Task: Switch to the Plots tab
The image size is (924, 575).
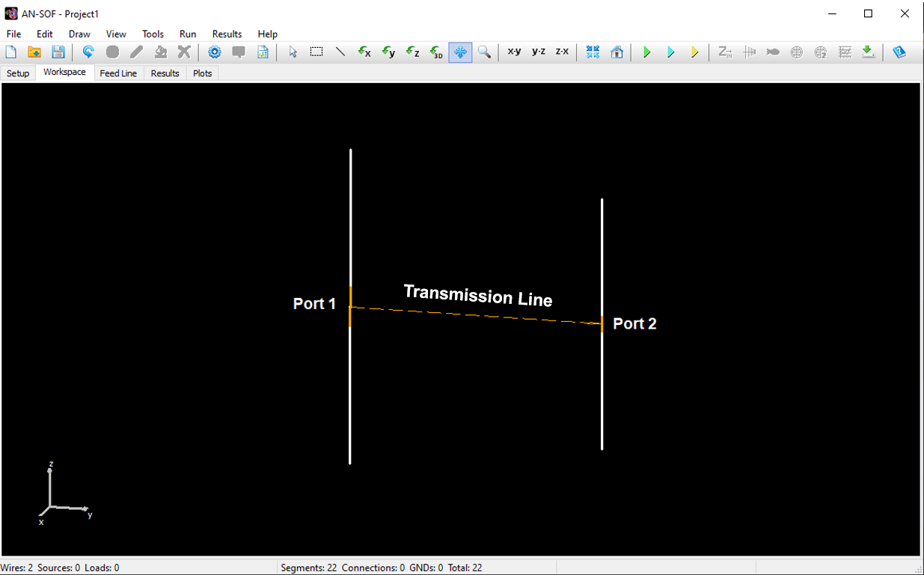Action: [202, 73]
